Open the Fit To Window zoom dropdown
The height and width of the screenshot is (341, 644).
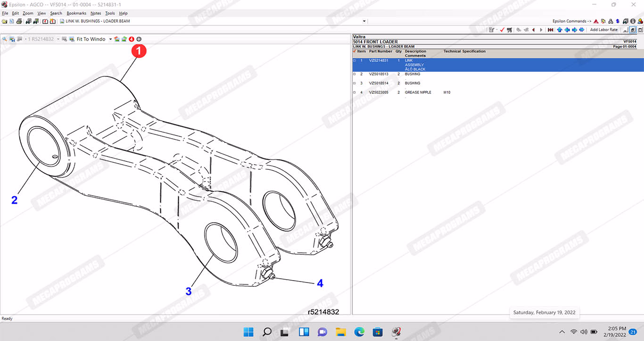110,39
